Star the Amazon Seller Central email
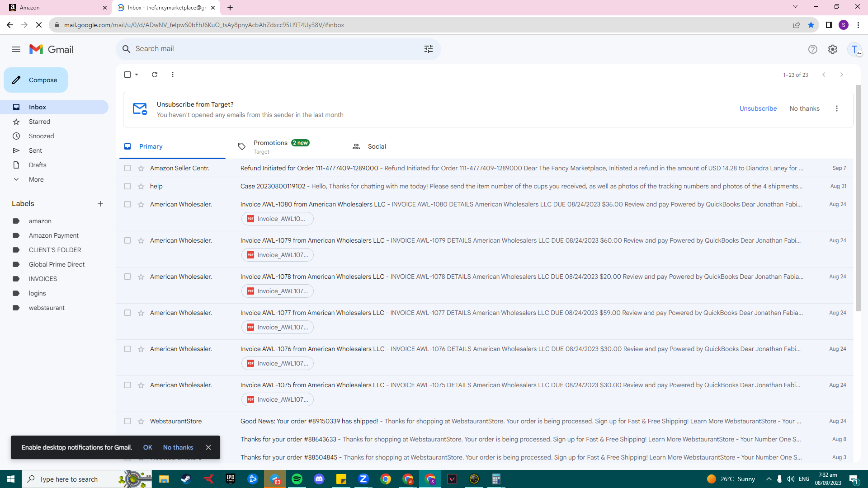868x488 pixels. coord(141,169)
